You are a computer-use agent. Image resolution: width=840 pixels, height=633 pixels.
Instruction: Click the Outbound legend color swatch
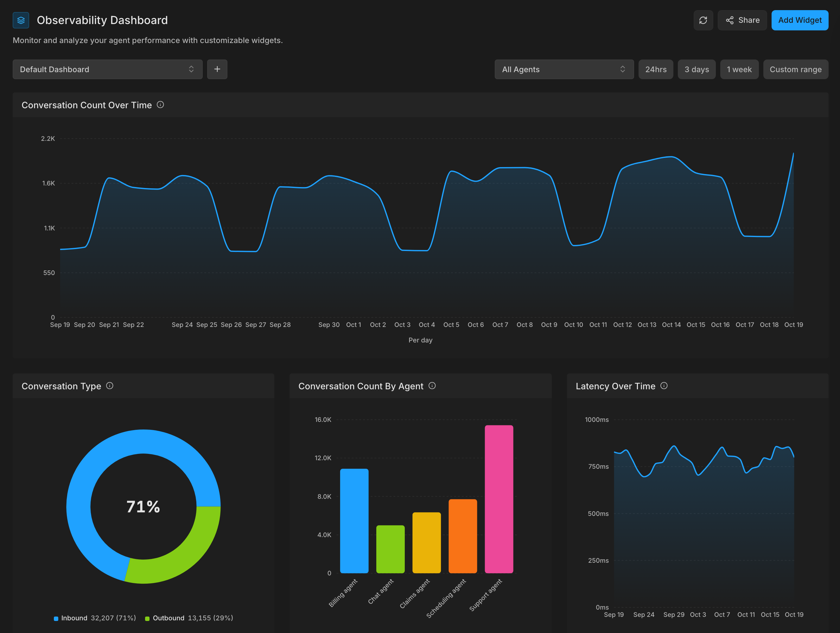pyautogui.click(x=147, y=618)
